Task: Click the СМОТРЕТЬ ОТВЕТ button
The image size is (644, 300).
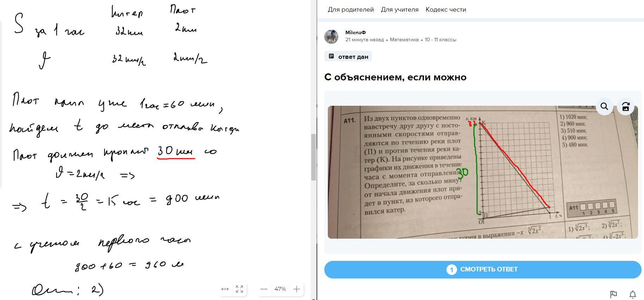Action: tap(483, 270)
